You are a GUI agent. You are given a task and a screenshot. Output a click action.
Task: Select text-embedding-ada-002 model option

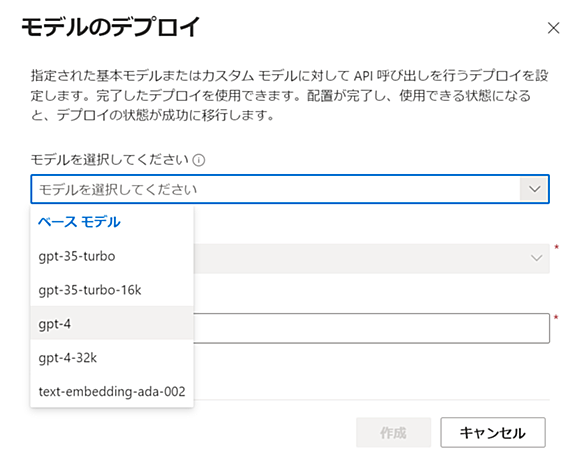point(112,391)
